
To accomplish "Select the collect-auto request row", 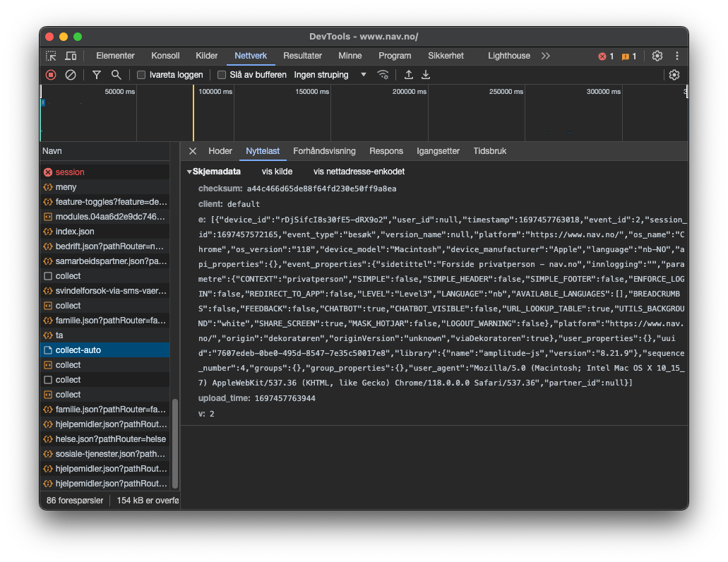I will click(105, 350).
